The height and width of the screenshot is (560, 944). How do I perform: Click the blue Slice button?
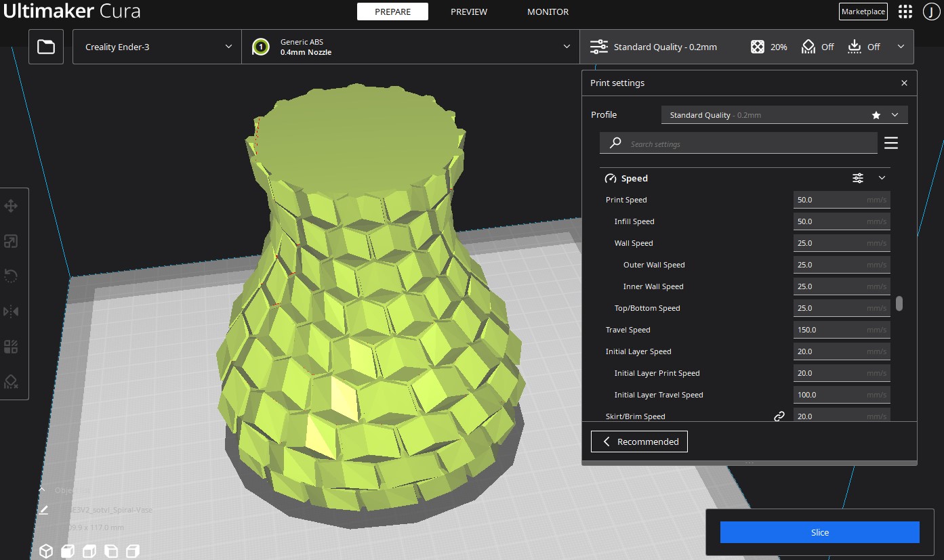819,532
